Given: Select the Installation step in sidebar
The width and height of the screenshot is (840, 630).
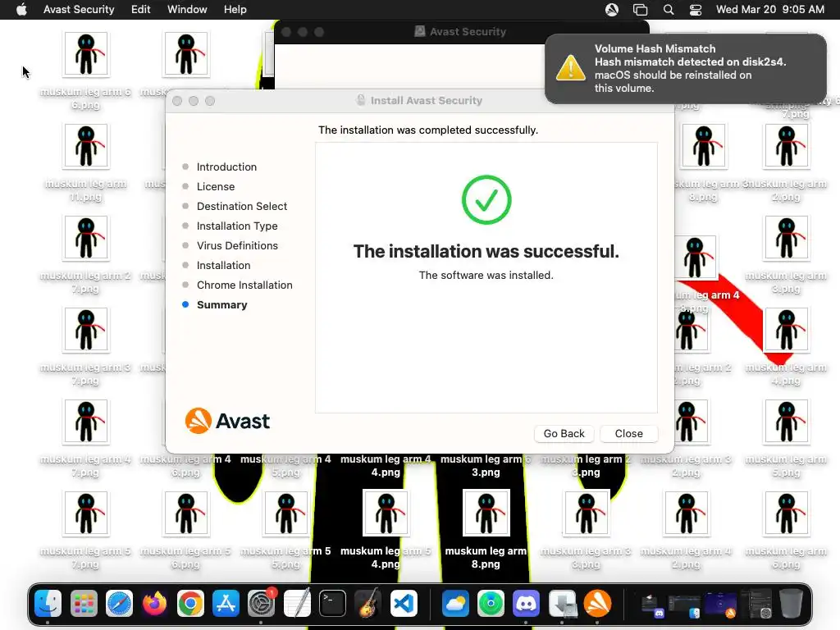Looking at the screenshot, I should (223, 265).
